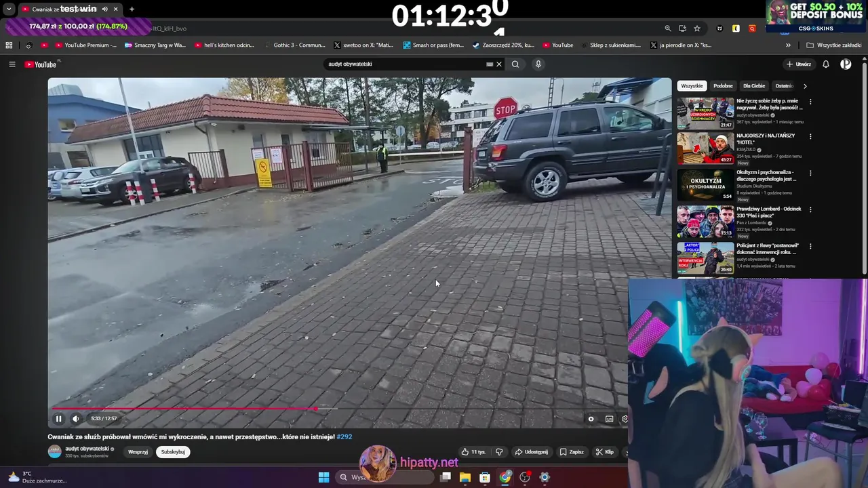
Task: Open the "hell's kitchen odcin..." bookmark
Action: (x=224, y=45)
